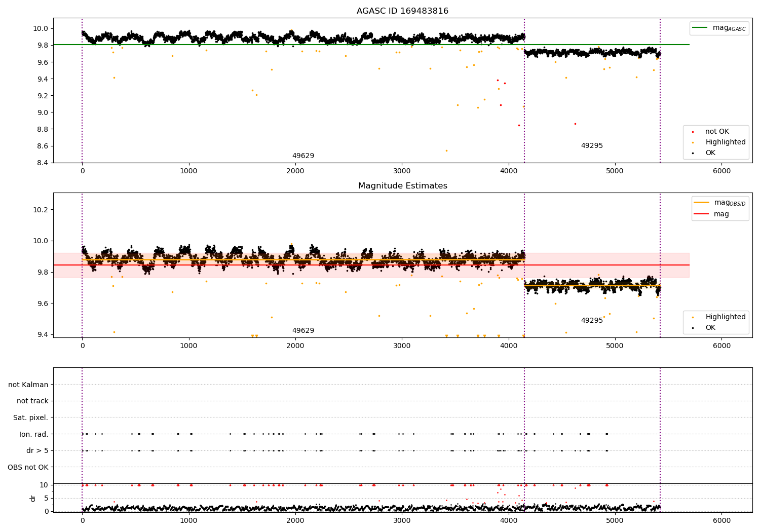Screen dimensions: 760x532
Task: Click the "9.4" tick on Magnitude Estimates y-axis
Action: click(x=44, y=335)
